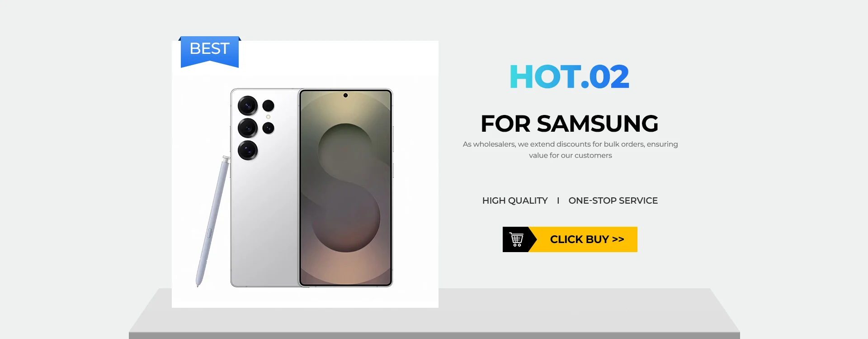Click the shopping cart icon
Image resolution: width=868 pixels, height=339 pixels.
[x=516, y=239]
